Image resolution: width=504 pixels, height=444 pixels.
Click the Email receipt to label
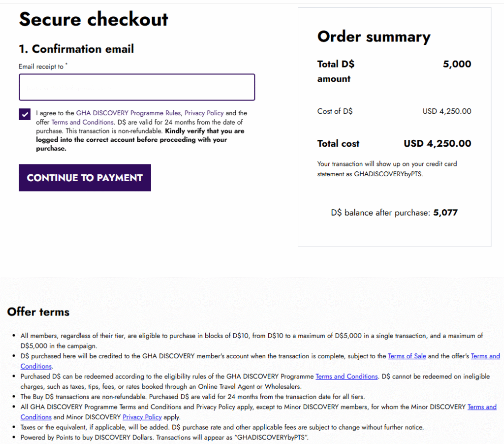(41, 66)
